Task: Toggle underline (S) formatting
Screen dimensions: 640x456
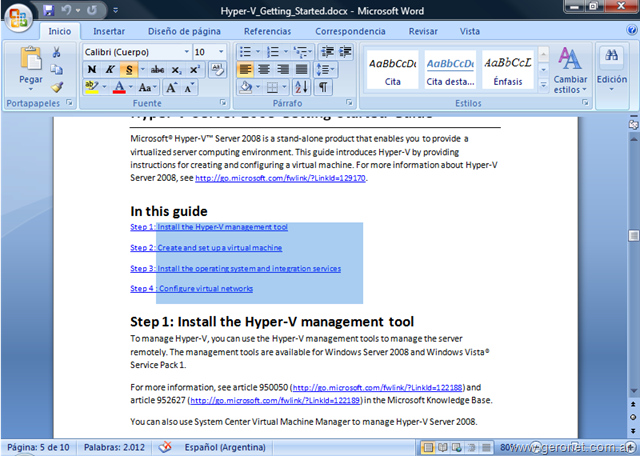Action: pos(129,70)
